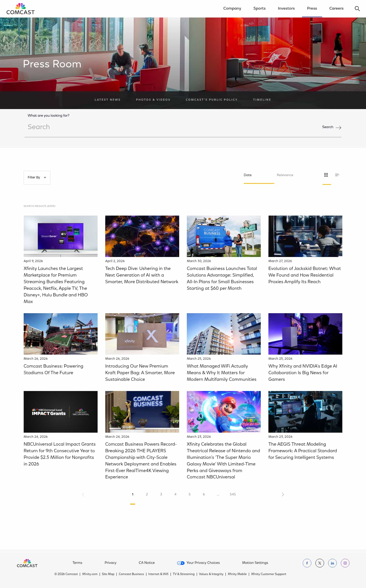The image size is (366, 588).
Task: Open AEGIS Threat Modeling thumbnail
Action: [x=305, y=412]
